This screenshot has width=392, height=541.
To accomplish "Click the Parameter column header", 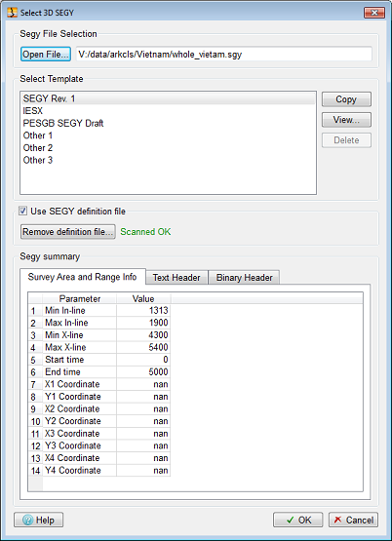I will [80, 298].
